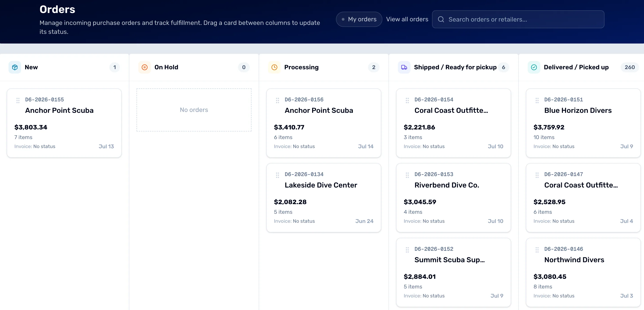Open Coral Coast Outfitte... order D6-2026-0154
The image size is (644, 310).
click(x=454, y=123)
